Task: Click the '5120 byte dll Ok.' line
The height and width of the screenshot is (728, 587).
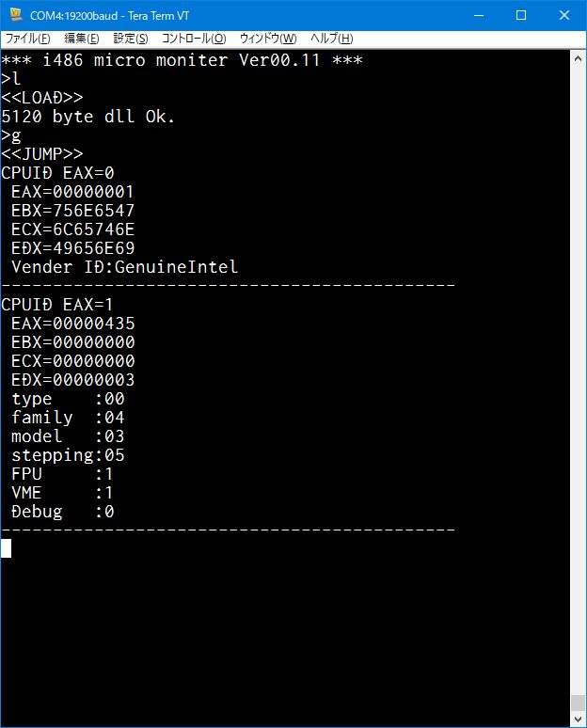Action: pos(87,117)
